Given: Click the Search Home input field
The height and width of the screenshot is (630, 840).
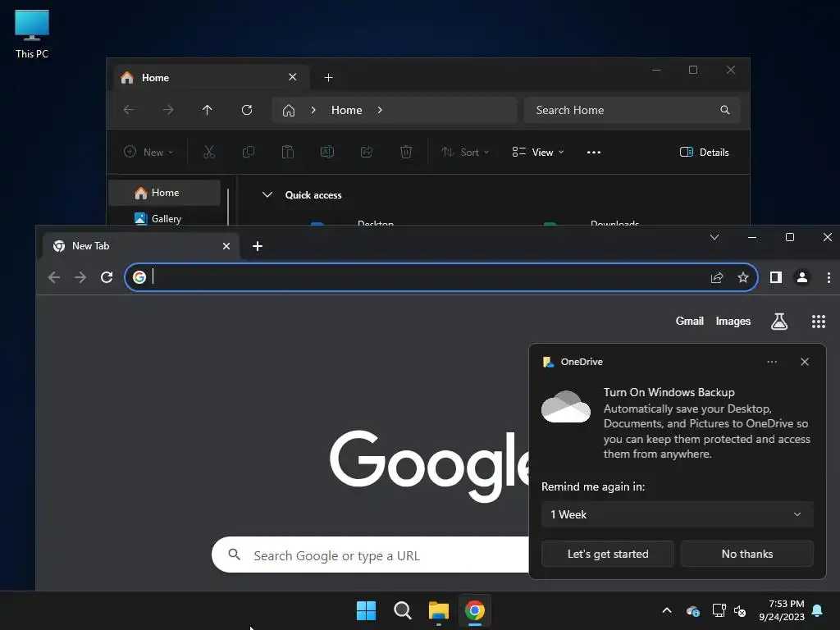Looking at the screenshot, I should coord(632,110).
